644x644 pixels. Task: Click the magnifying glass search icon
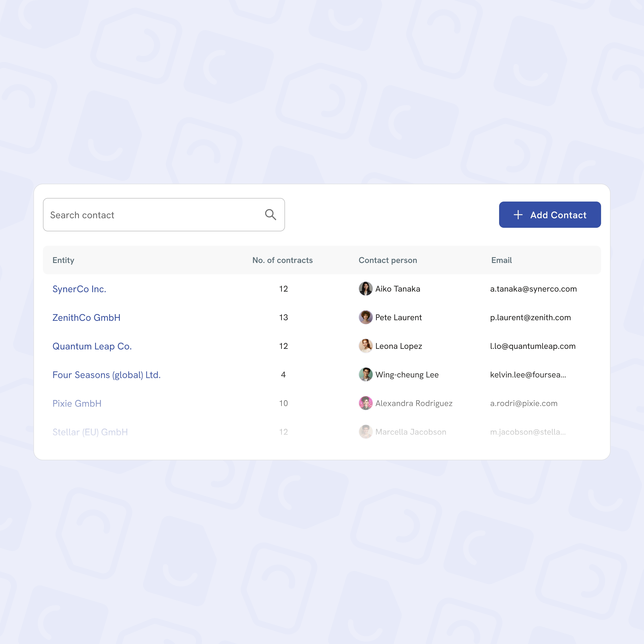point(270,215)
